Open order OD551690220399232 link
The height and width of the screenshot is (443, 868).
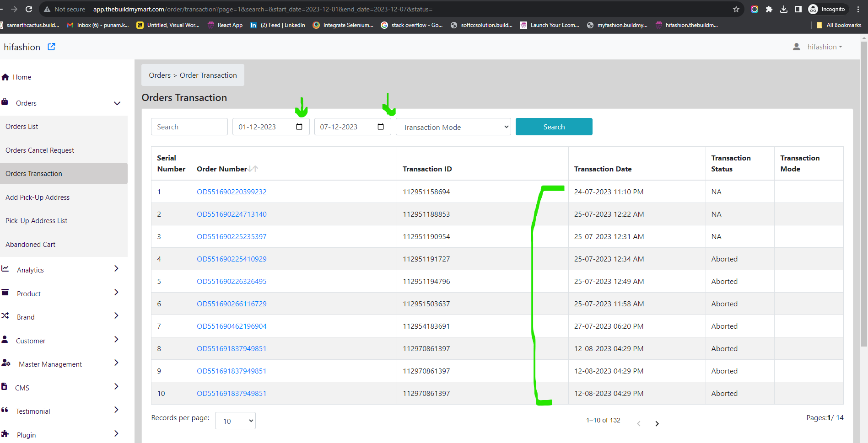(232, 192)
